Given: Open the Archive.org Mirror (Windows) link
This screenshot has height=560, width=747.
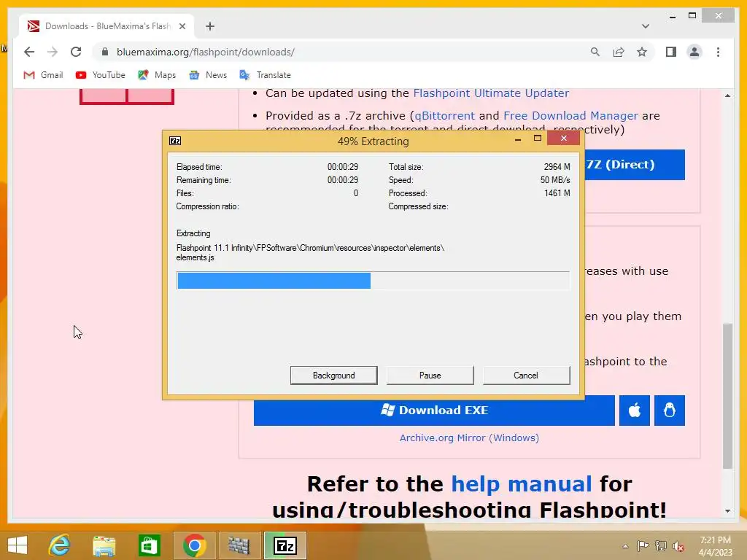Looking at the screenshot, I should pos(469,437).
